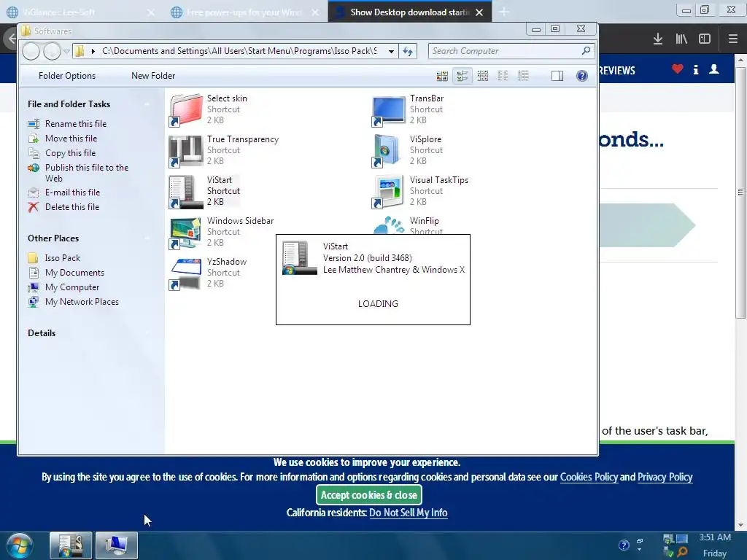The image size is (747, 560).
Task: Click New Folder toolbar item
Action: [153, 76]
